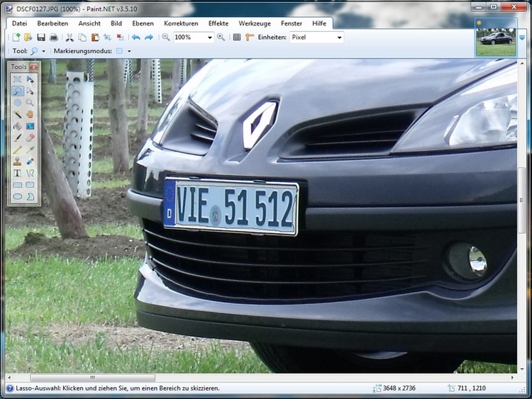The width and height of the screenshot is (532, 399).
Task: Select the Move Selection tool
Action: pos(31,91)
